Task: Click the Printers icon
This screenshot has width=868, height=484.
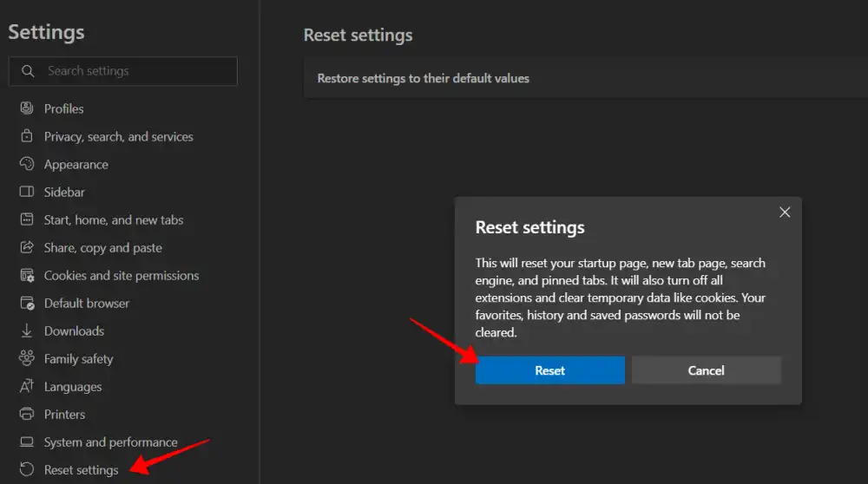Action: pyautogui.click(x=27, y=414)
